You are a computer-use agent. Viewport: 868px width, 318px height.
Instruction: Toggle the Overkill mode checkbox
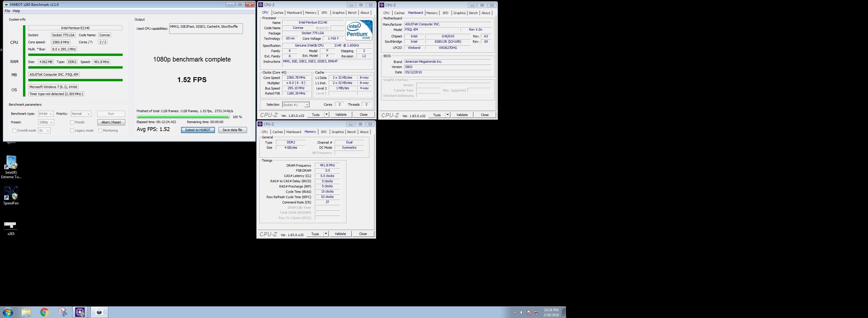point(14,130)
